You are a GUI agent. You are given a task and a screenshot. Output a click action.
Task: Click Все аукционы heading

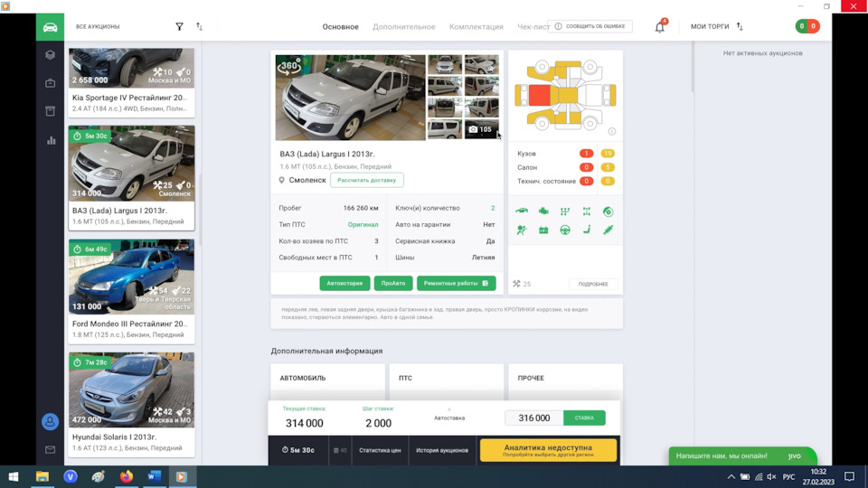click(x=98, y=26)
